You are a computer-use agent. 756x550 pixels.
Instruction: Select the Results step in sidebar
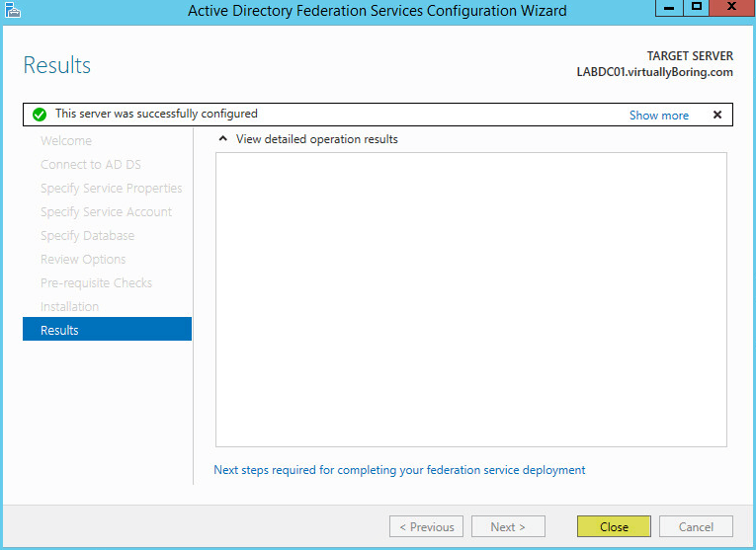point(107,329)
